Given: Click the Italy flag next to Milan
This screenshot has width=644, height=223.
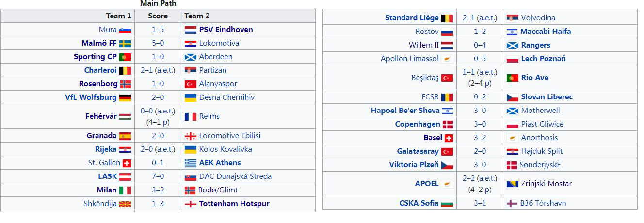Looking at the screenshot, I should coord(125,190).
